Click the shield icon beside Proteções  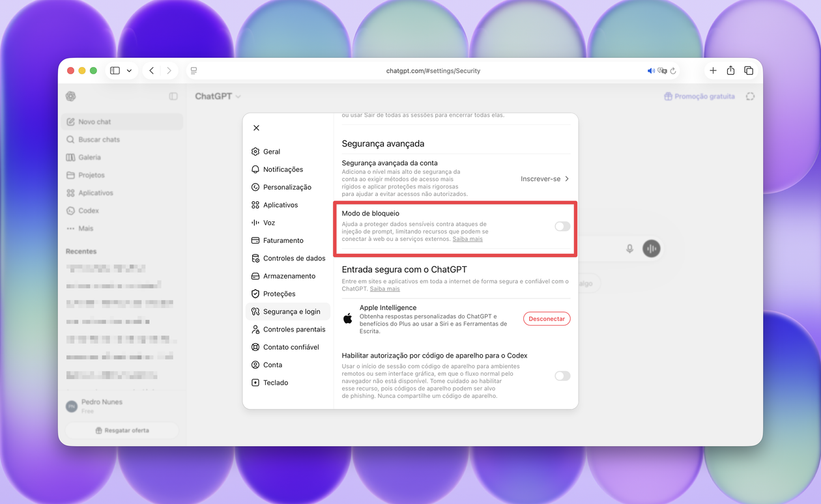(x=255, y=294)
